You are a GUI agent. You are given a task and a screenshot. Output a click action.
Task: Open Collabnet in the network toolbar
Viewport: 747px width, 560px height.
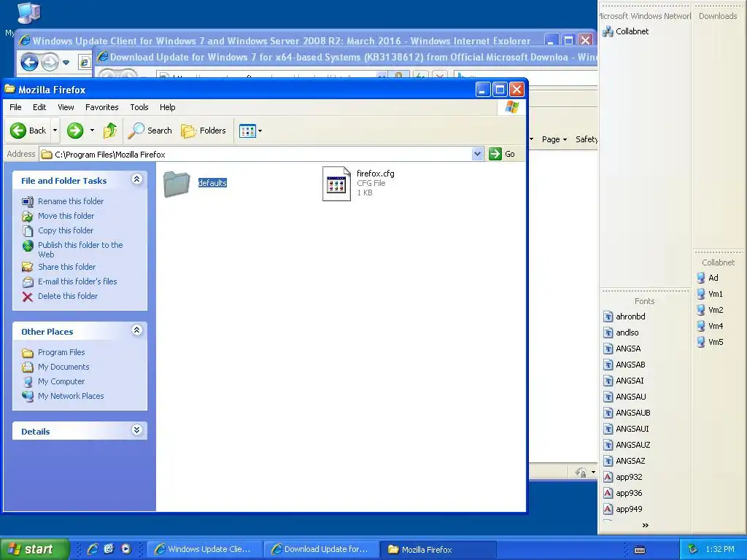pyautogui.click(x=625, y=31)
